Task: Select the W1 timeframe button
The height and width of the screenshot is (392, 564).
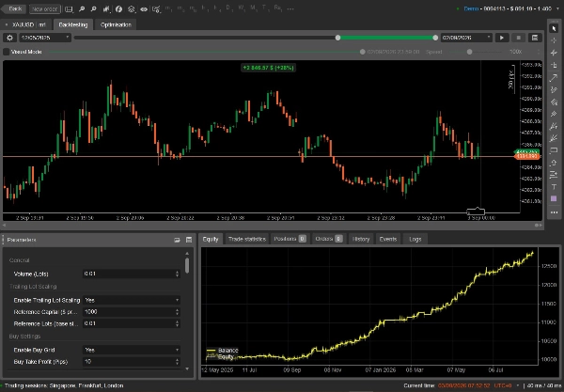Action: (242, 8)
